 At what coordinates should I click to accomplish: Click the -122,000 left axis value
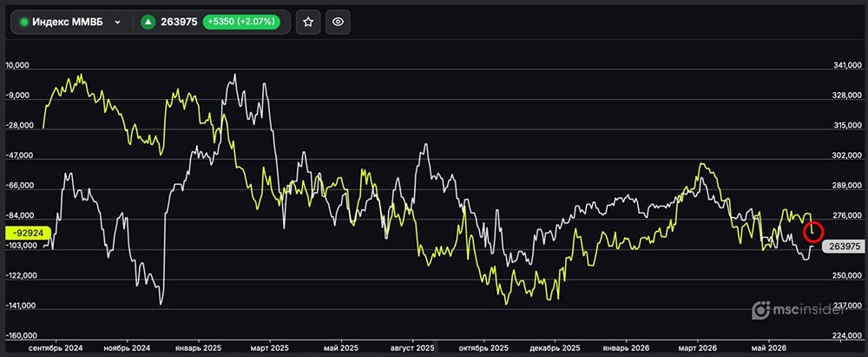pyautogui.click(x=21, y=275)
